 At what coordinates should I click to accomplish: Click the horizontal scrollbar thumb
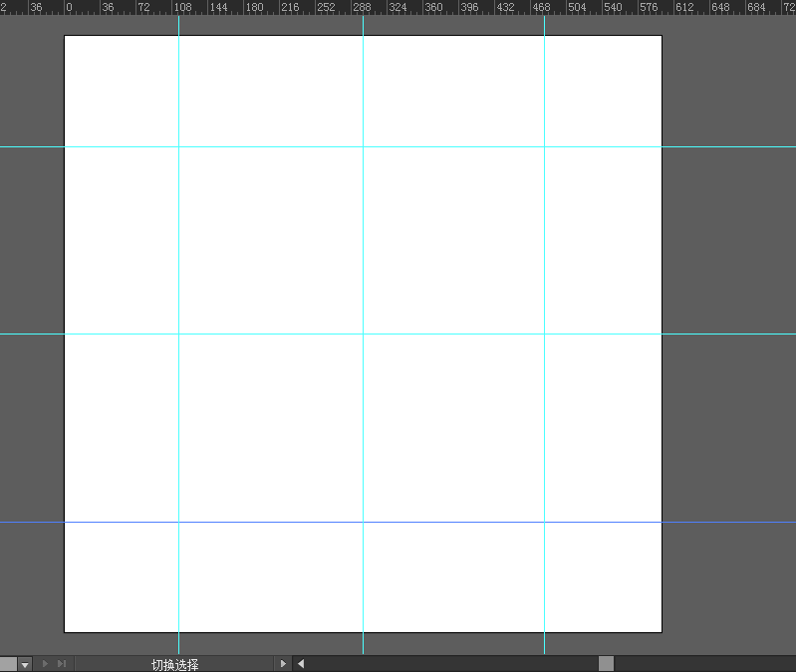coord(606,663)
